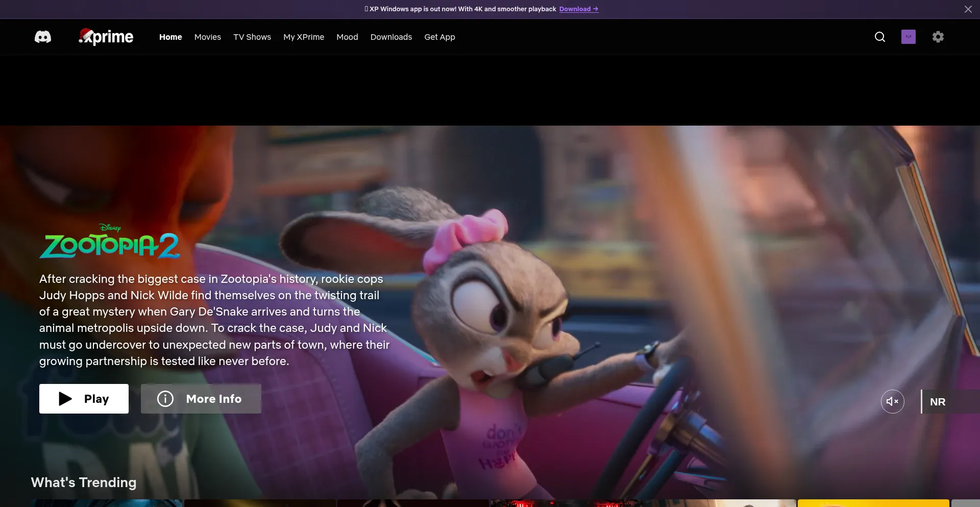This screenshot has width=980, height=507.
Task: Open More Info for Zootopia 2
Action: (x=201, y=399)
